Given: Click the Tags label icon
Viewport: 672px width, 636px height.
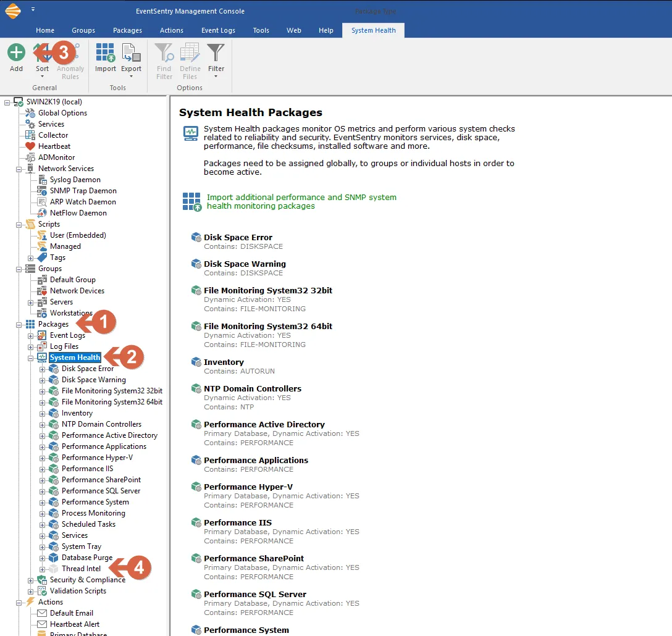Looking at the screenshot, I should click(42, 257).
